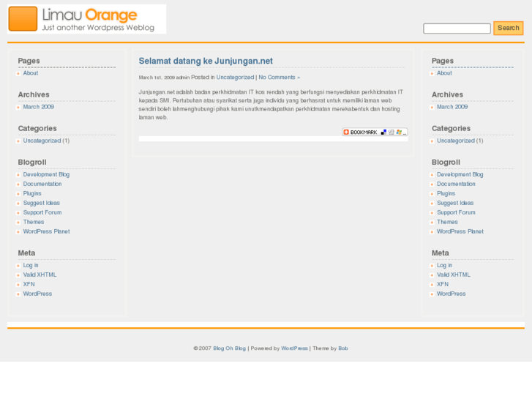The image size is (532, 399).
Task: Open Uncategorized in the left Categories sidebar
Action: [42, 141]
